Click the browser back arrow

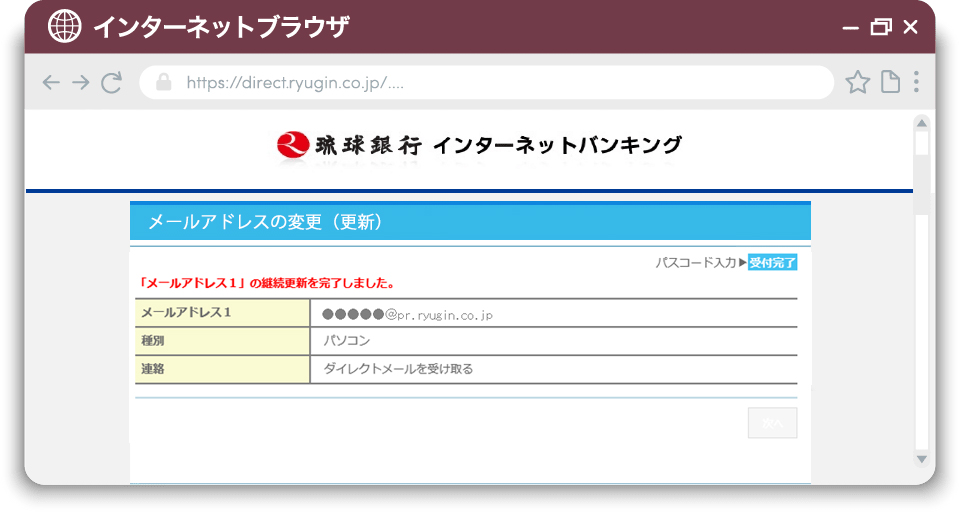[51, 83]
